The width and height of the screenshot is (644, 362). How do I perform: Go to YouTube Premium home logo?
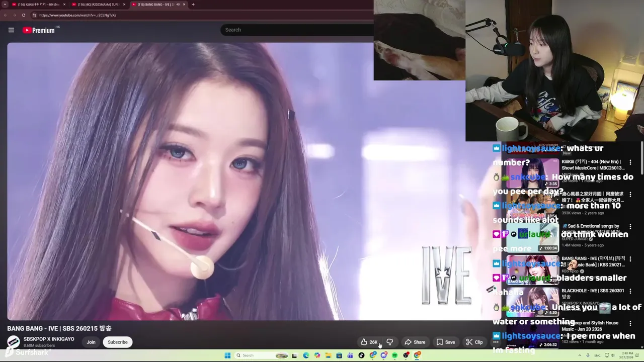(x=39, y=30)
